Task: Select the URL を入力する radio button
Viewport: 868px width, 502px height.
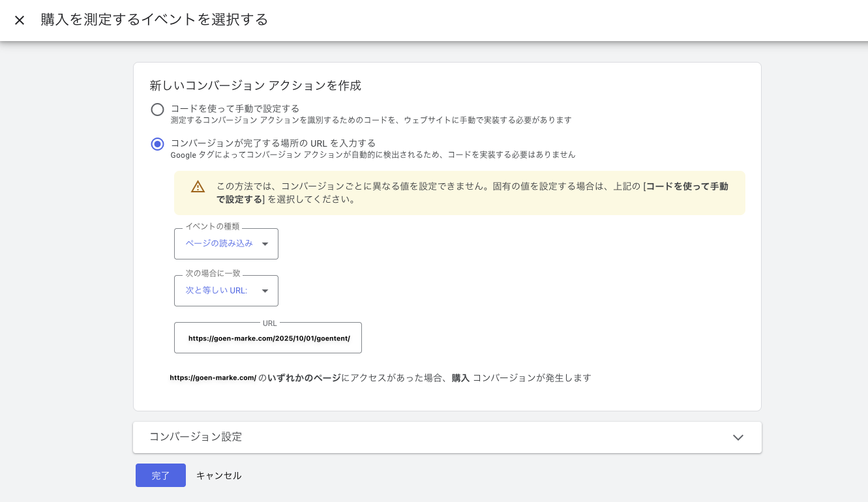Action: click(157, 144)
